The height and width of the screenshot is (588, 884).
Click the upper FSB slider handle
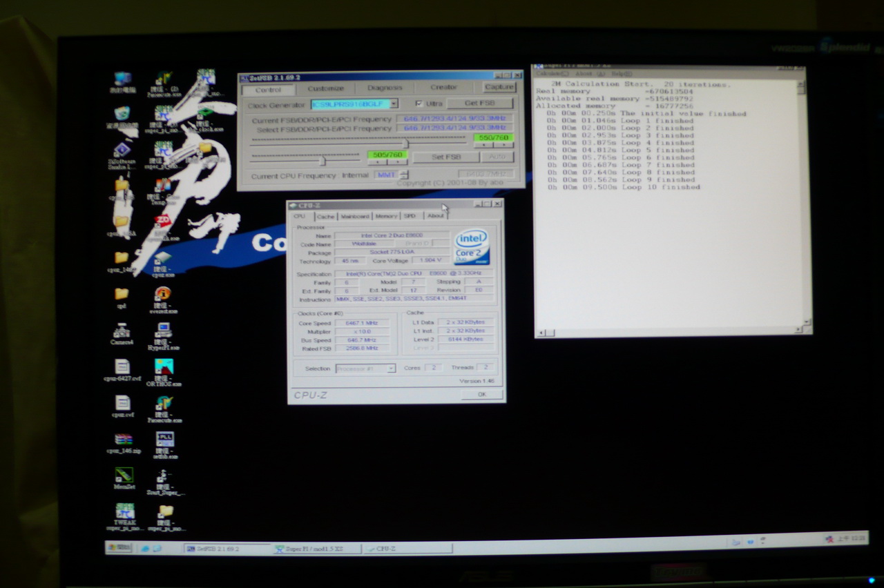pyautogui.click(x=405, y=143)
